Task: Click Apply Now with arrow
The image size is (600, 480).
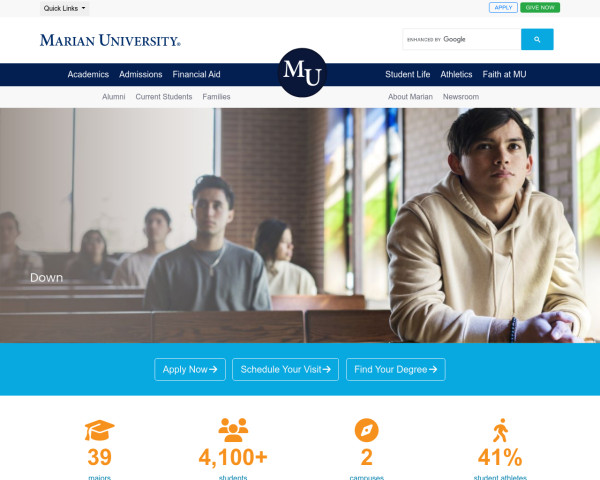Action: [190, 369]
